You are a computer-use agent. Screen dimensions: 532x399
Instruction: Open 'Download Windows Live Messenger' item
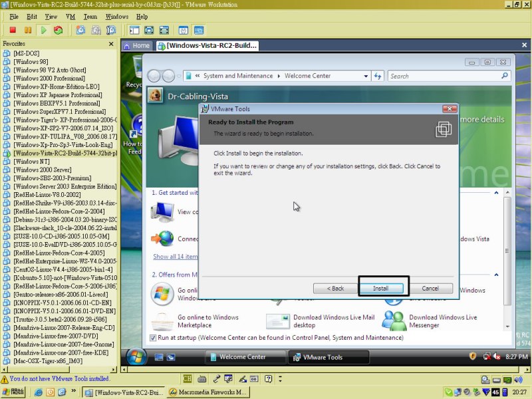(430, 321)
